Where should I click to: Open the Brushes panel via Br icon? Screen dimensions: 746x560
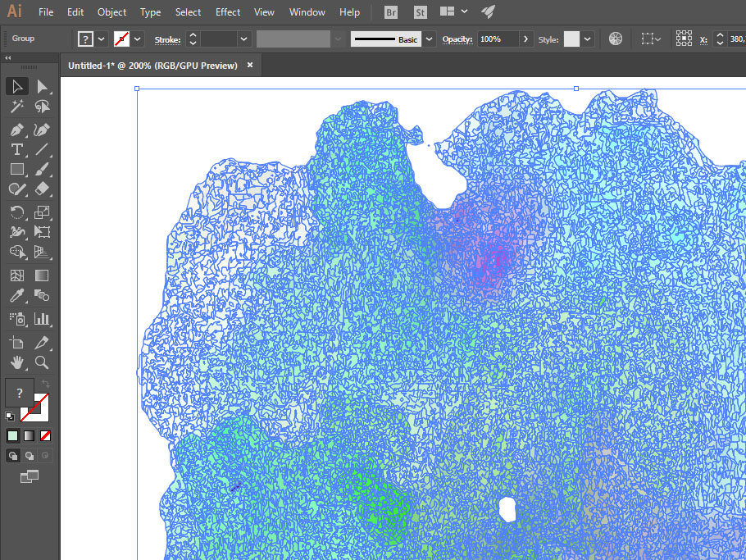pyautogui.click(x=390, y=12)
